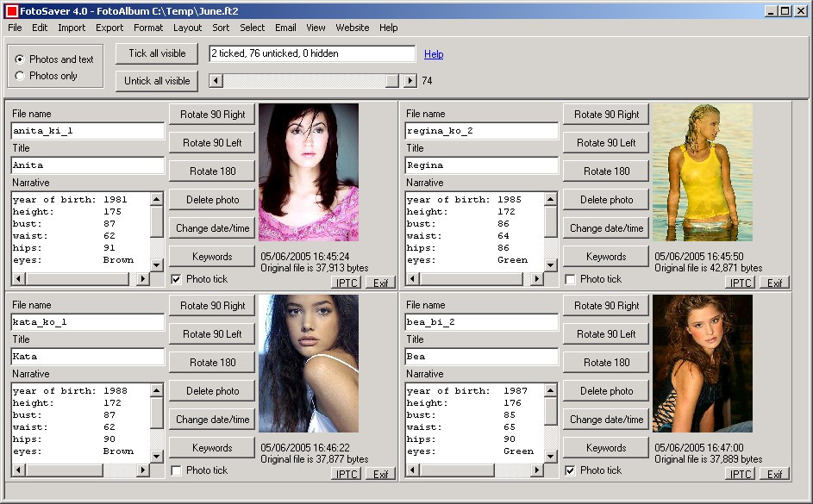Image resolution: width=813 pixels, height=504 pixels.
Task: Change date/time for kata_ko_1
Action: [x=213, y=420]
